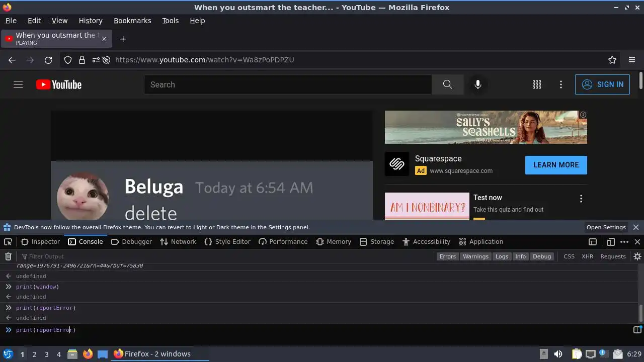Viewport: 644px width, 362px height.
Task: Click the tracking protection shield icon
Action: pyautogui.click(x=68, y=60)
